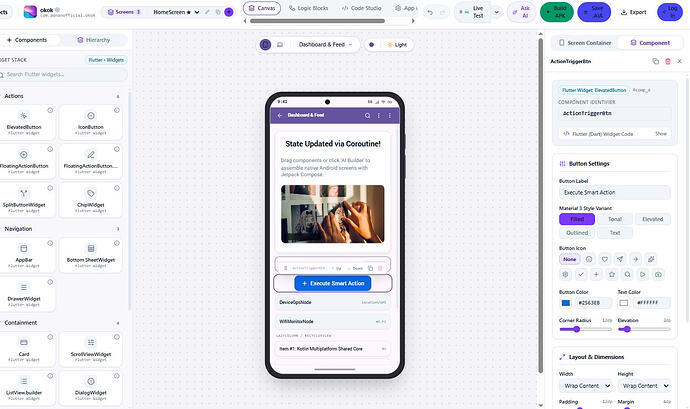Select the Filled style variant
This screenshot has height=409, width=690.
577,219
